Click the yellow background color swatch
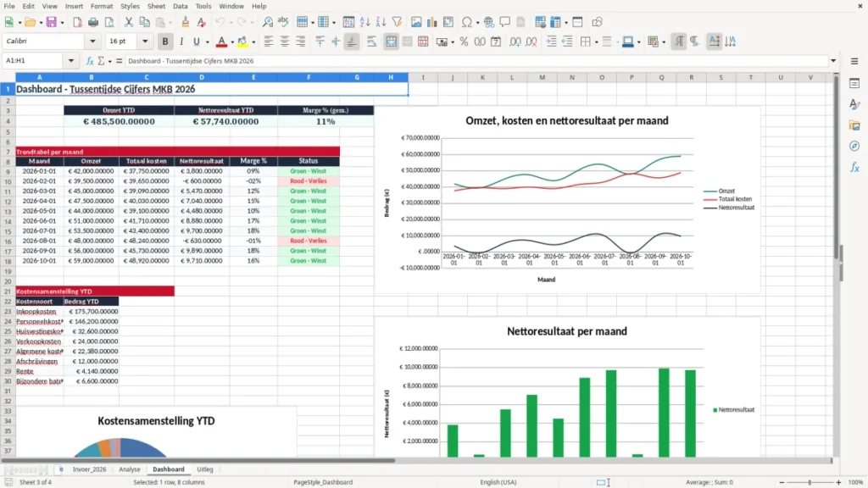868x488 pixels. (x=242, y=42)
